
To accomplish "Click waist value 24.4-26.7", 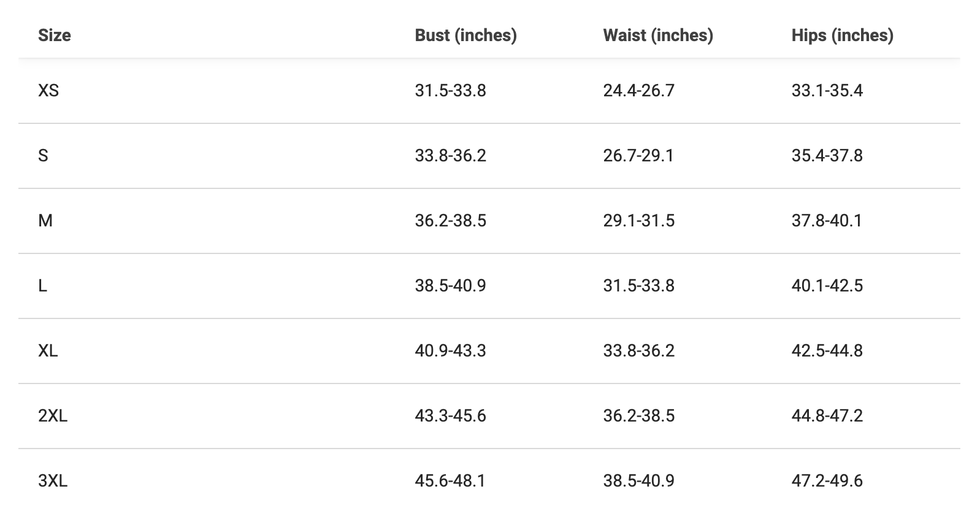I will (638, 91).
